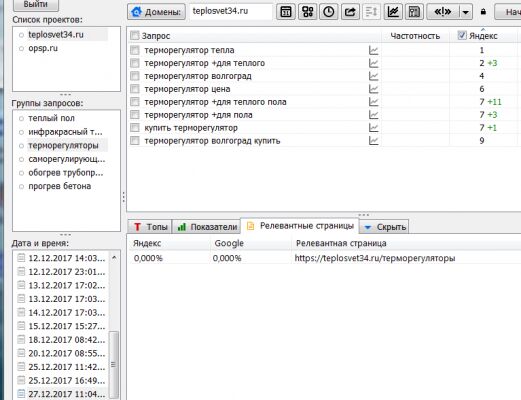Check the 'терморегулятор цена' checkbox
521x400 pixels.
134,89
